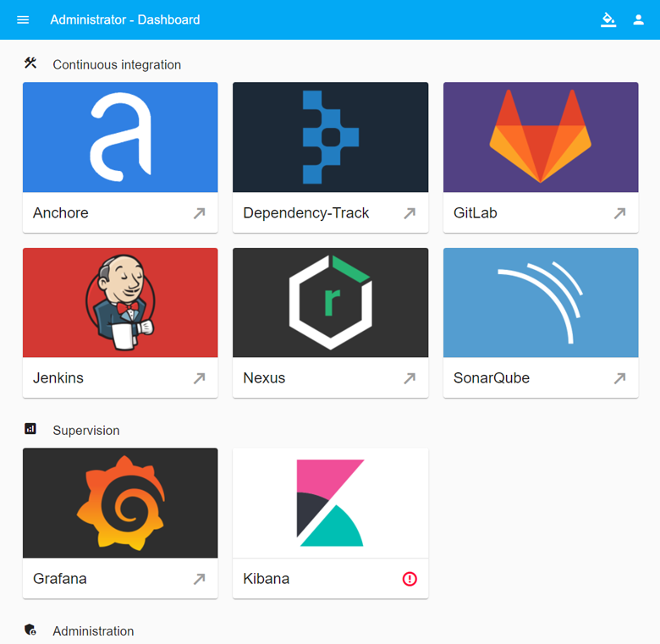The width and height of the screenshot is (660, 644).
Task: Click the Dependency-Track card title
Action: point(305,213)
